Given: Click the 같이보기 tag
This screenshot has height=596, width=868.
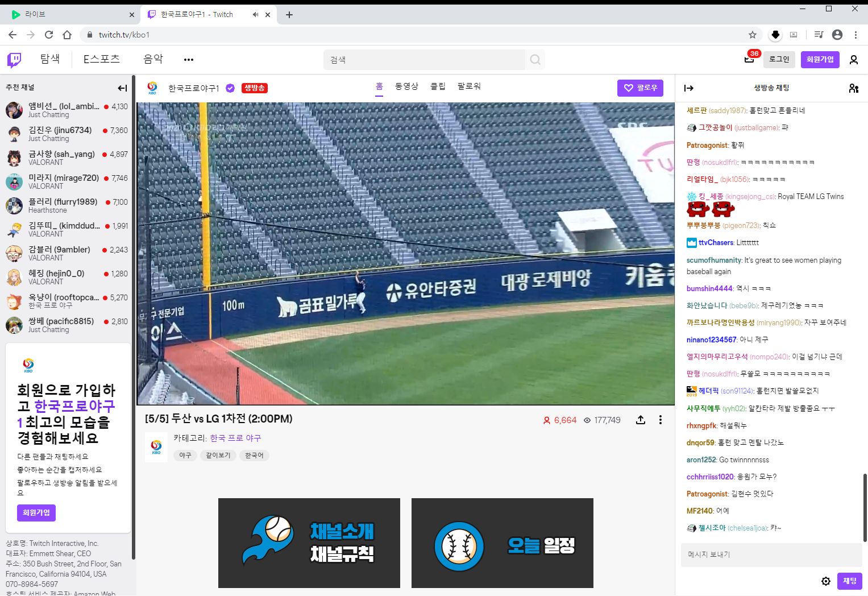Looking at the screenshot, I should click(218, 456).
